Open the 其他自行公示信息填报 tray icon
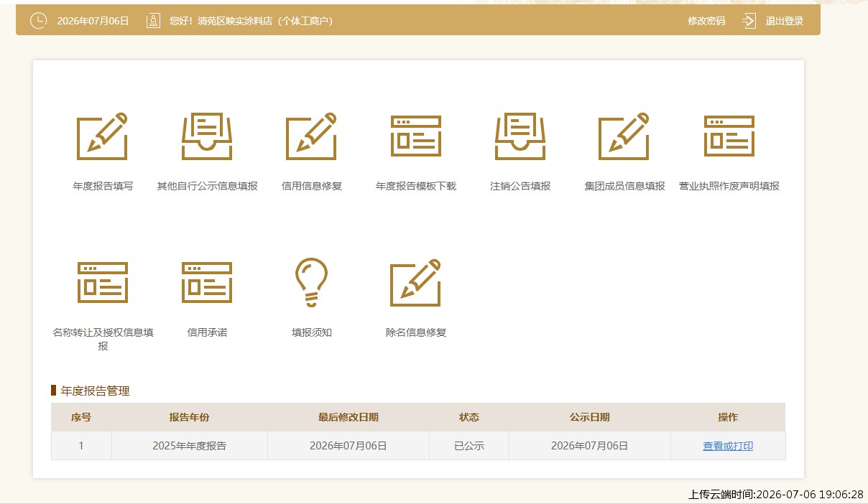868x504 pixels. coord(207,136)
